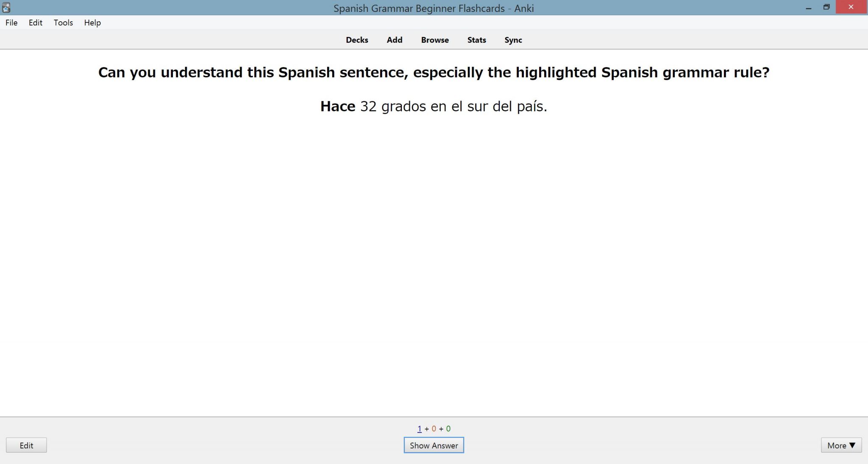Sync your Anki collection
This screenshot has height=464, width=868.
point(513,40)
